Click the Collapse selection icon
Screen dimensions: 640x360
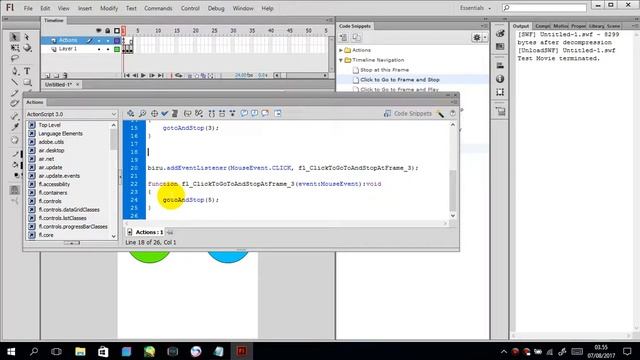point(222,113)
